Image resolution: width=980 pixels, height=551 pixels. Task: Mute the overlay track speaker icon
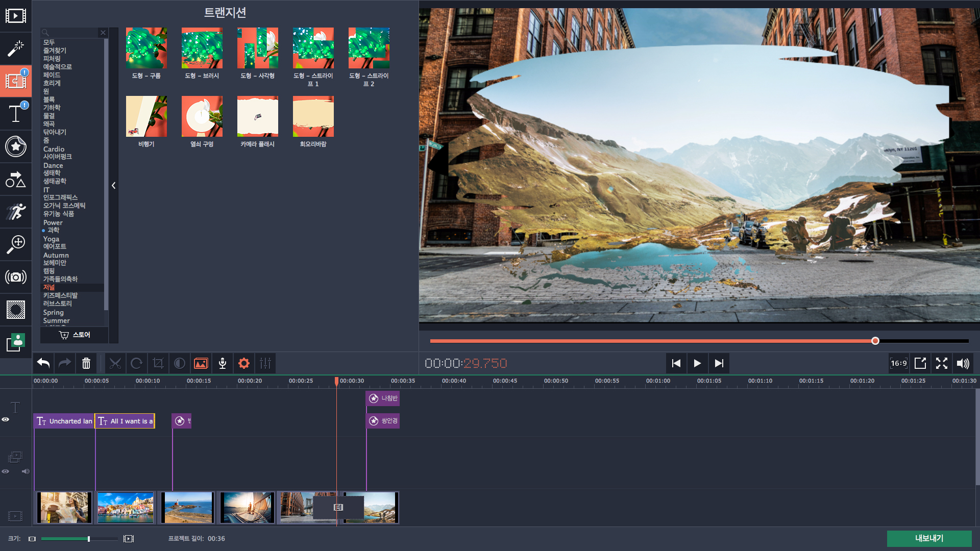(25, 471)
